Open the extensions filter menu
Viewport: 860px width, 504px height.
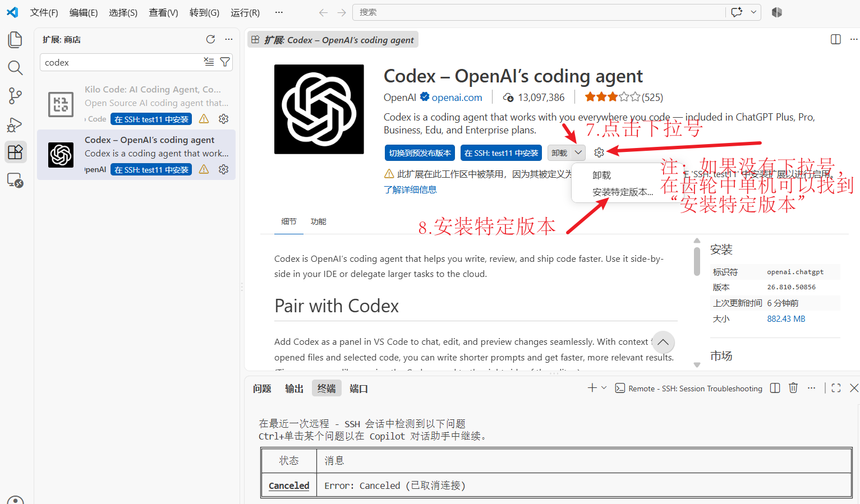point(225,62)
